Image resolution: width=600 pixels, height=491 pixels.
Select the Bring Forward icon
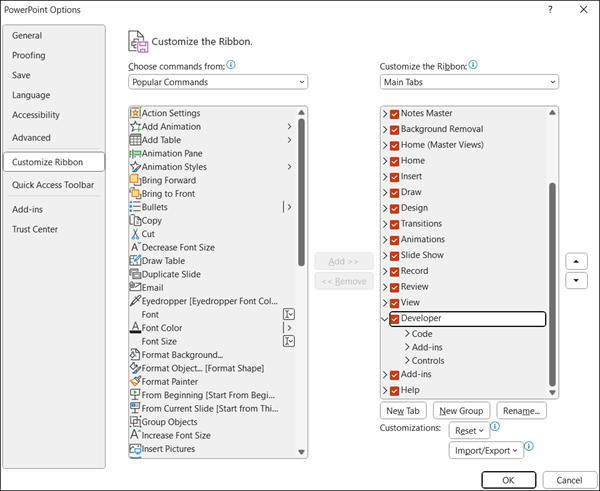135,180
